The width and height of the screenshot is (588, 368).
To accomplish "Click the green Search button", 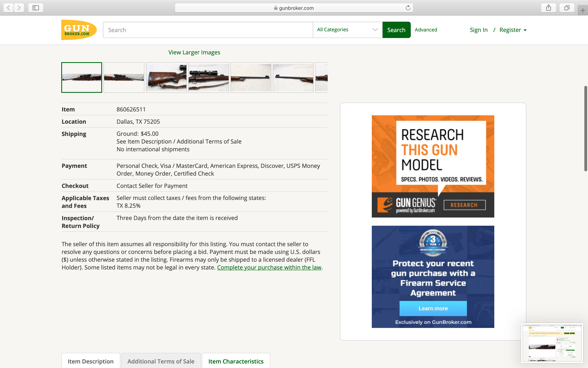I will point(396,30).
